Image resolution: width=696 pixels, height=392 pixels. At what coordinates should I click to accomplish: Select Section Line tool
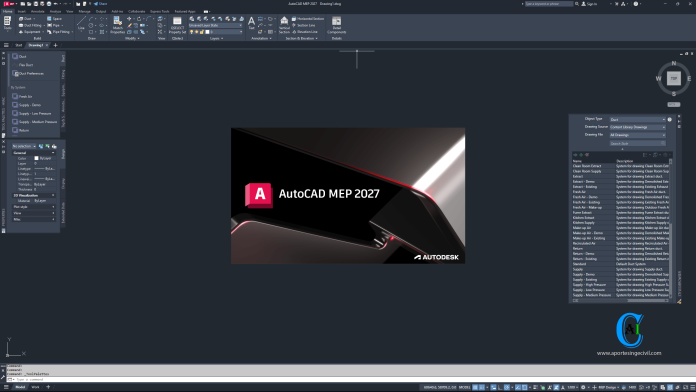(x=304, y=25)
